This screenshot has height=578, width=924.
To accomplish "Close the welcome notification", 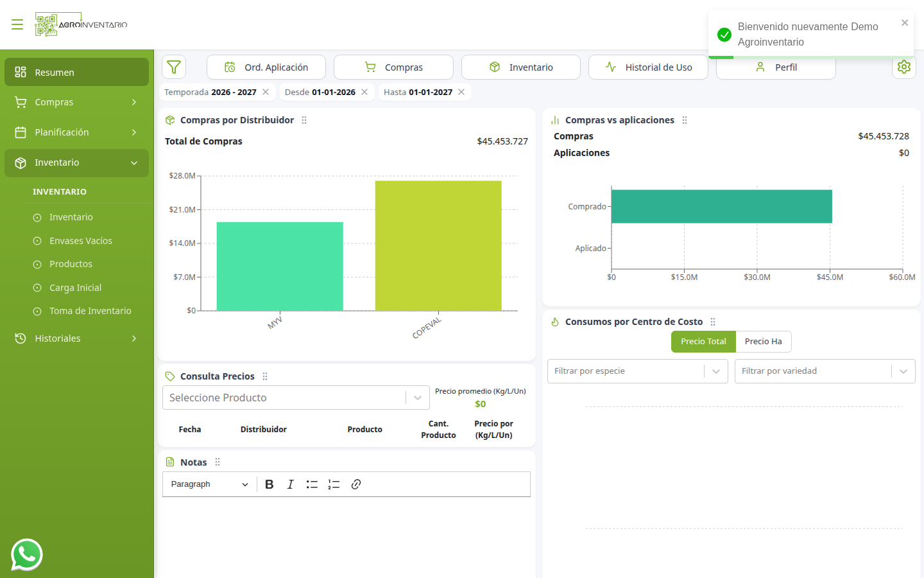I will coord(905,23).
